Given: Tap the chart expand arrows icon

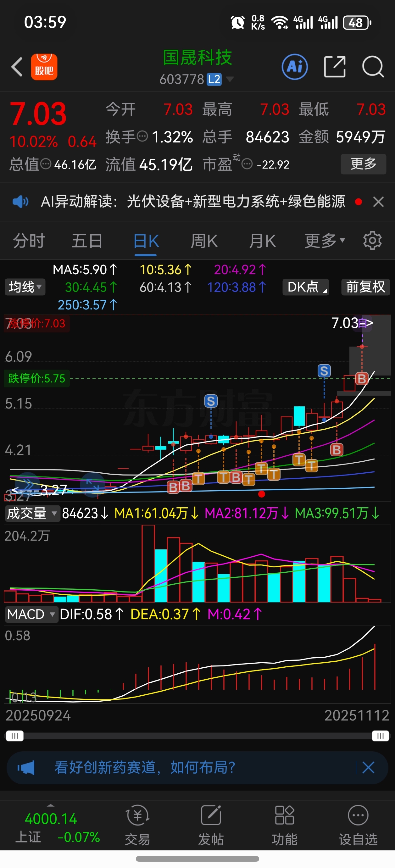Looking at the screenshot, I should click(x=92, y=485).
